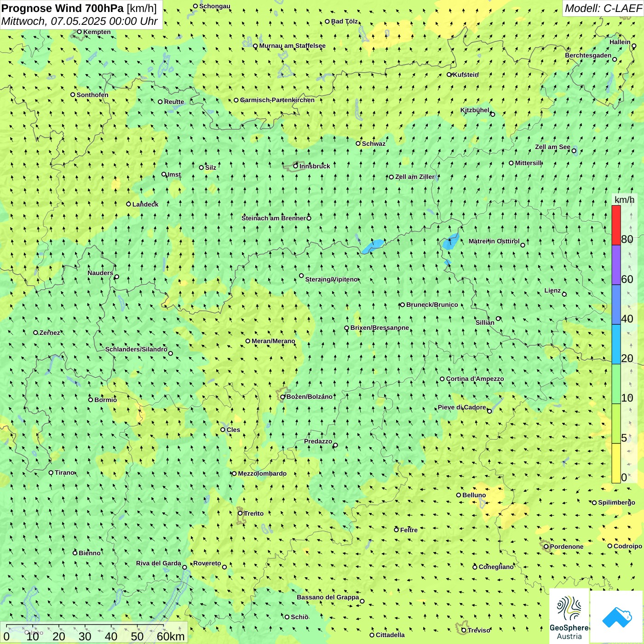Click the Kempten location marker

point(79,32)
